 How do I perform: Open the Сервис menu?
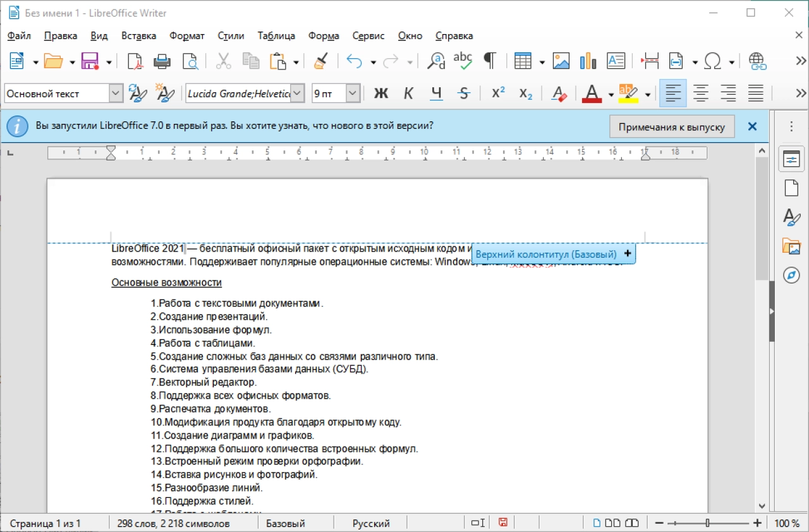(368, 36)
